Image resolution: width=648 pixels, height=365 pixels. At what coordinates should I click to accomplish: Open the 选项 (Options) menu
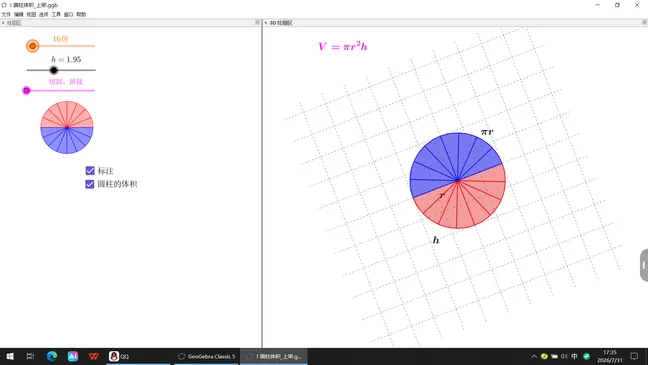pyautogui.click(x=43, y=14)
